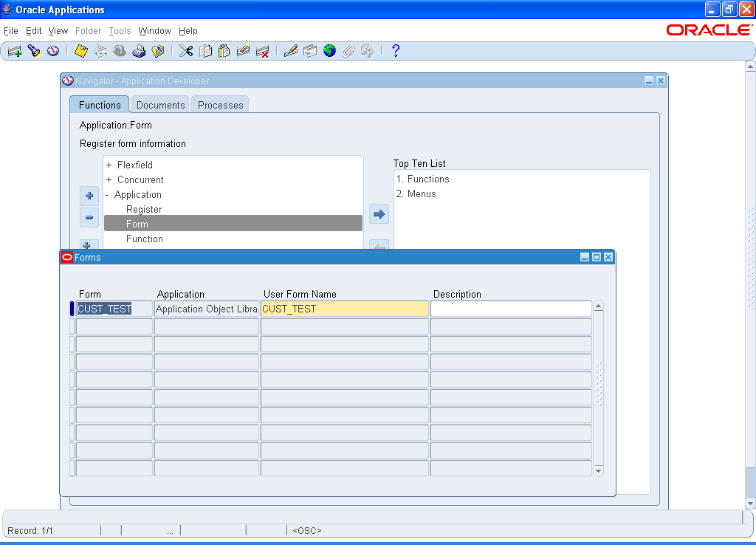Click the Record 1/1 status text
Image resolution: width=756 pixels, height=545 pixels.
30,530
